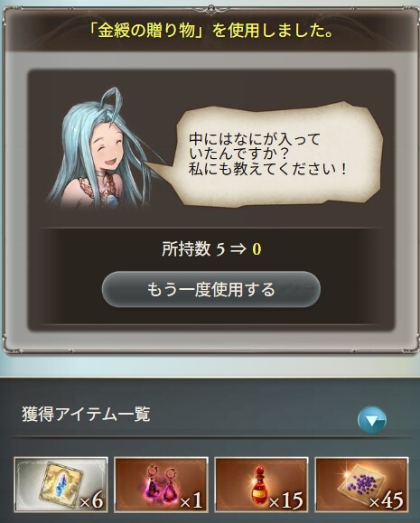This screenshot has height=523, width=420.
Task: Click the ⇒ arrow between item counts
Action: pyautogui.click(x=238, y=249)
